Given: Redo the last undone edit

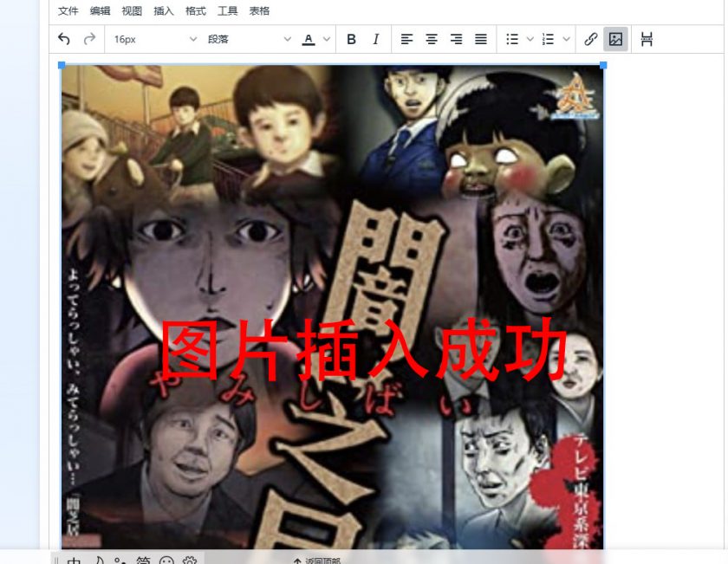Looking at the screenshot, I should coord(89,40).
